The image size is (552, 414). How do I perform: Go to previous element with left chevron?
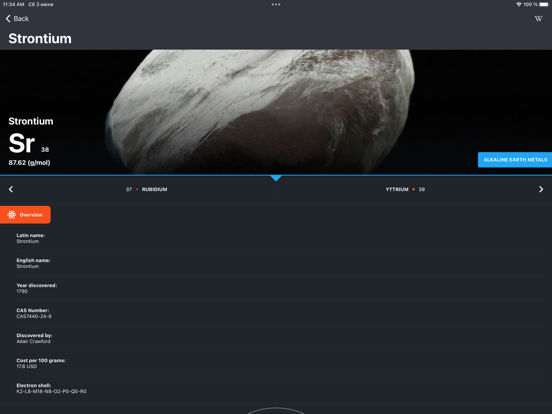point(11,189)
